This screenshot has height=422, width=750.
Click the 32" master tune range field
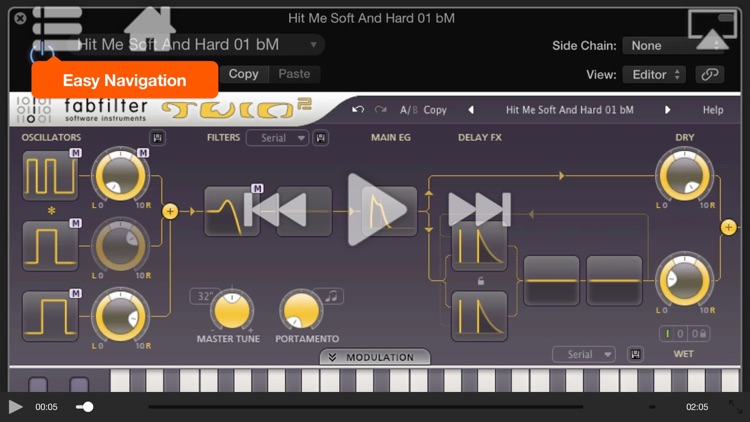[204, 296]
